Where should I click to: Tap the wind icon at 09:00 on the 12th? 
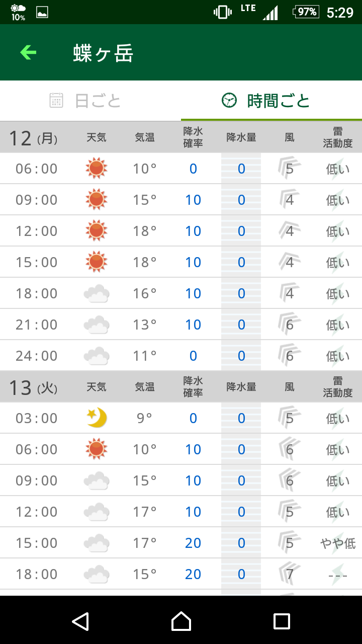coord(290,200)
